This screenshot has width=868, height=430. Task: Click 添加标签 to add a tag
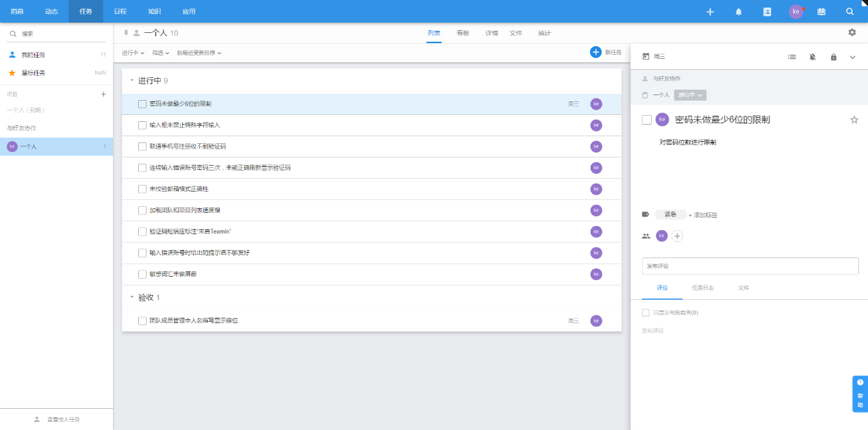704,215
